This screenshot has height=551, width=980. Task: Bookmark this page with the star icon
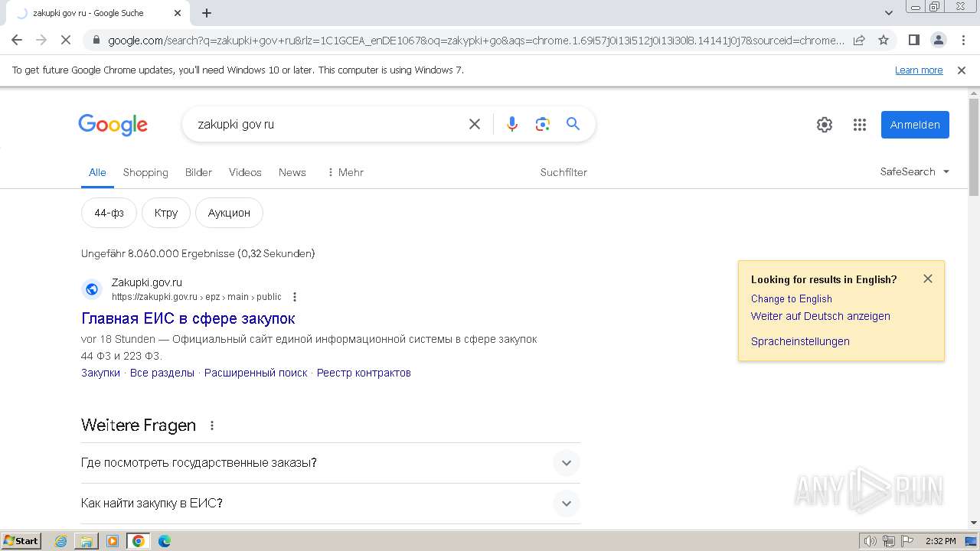click(884, 40)
